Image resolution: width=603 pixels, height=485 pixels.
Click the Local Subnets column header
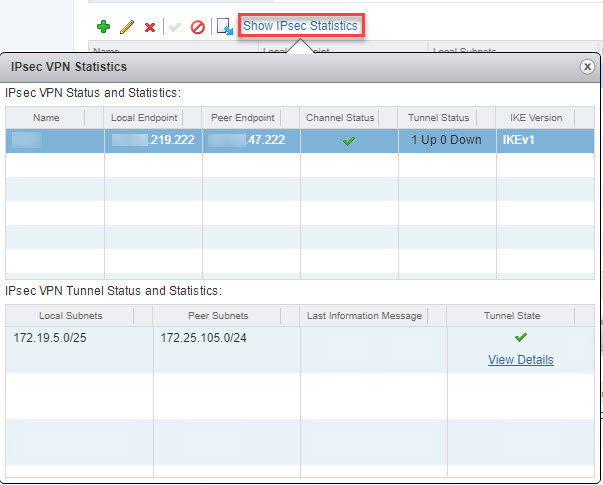click(x=78, y=315)
